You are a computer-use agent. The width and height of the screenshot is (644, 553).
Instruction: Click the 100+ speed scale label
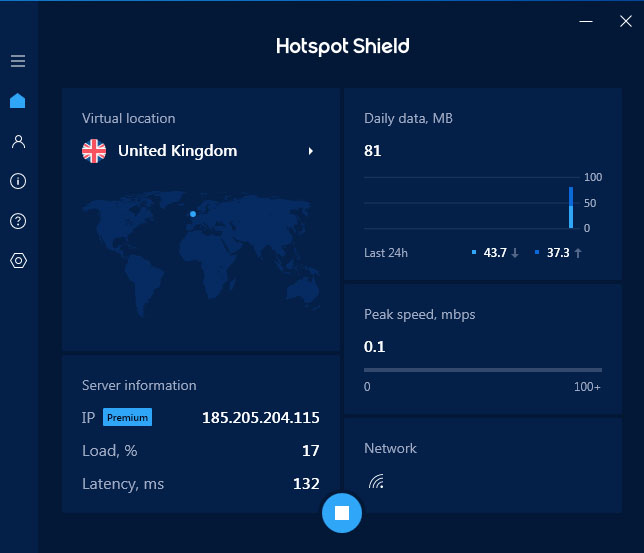click(587, 387)
